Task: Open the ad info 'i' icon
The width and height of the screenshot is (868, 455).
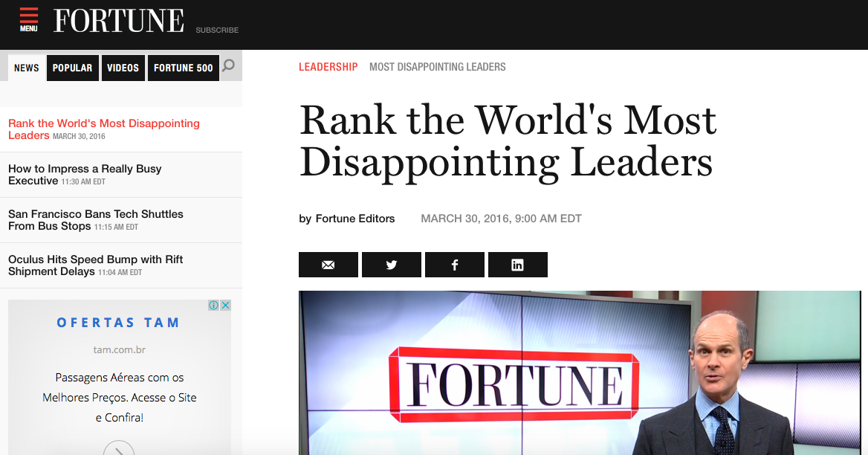Action: 214,305
